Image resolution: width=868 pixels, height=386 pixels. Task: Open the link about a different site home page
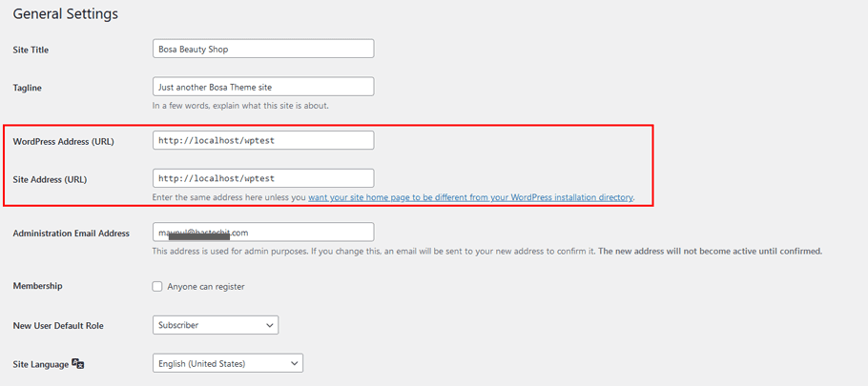pyautogui.click(x=470, y=197)
